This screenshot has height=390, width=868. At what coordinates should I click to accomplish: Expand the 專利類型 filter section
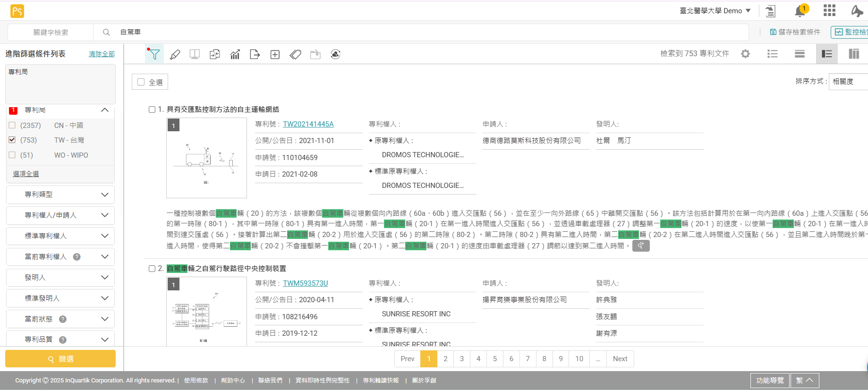[60, 195]
